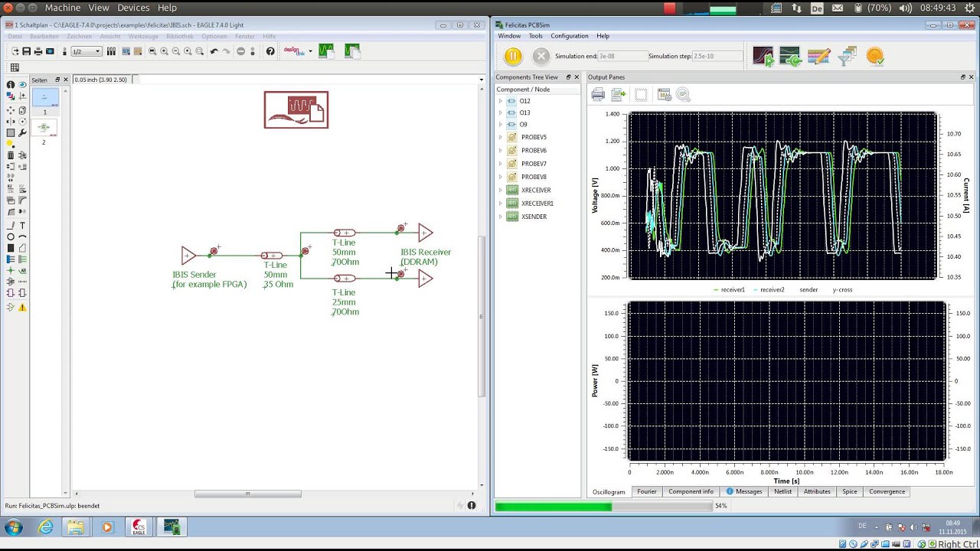Viewport: 980px width, 551px height.
Task: Select sheet 2 thumbnail in Seiten panel
Action: 44,129
